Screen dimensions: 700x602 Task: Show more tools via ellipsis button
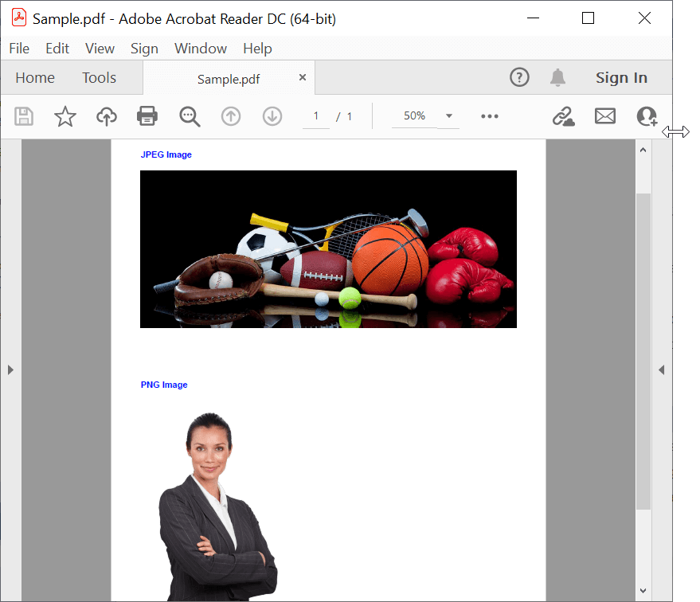click(x=490, y=116)
